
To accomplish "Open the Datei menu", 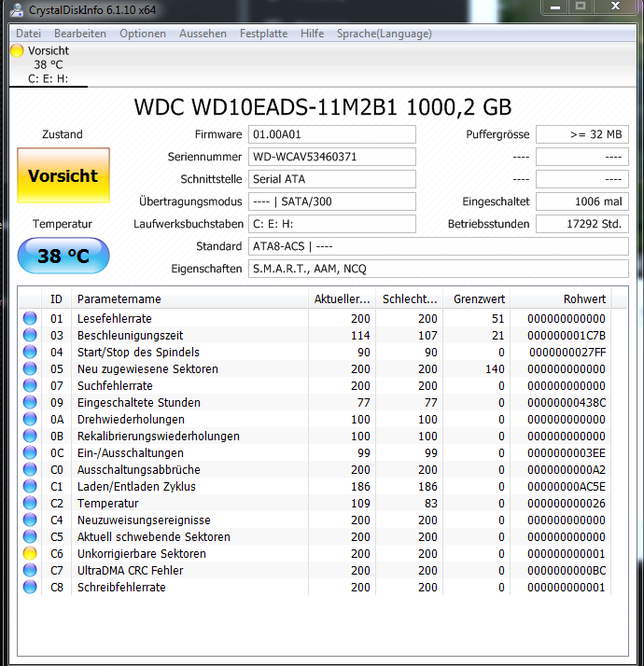I will tap(29, 34).
